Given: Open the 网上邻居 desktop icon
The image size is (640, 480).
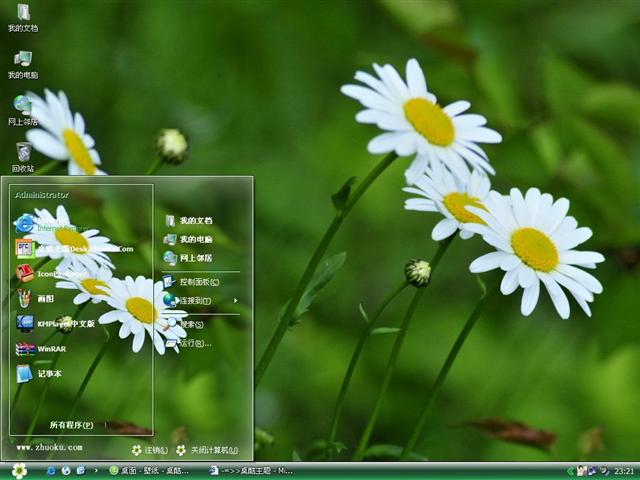Looking at the screenshot, I should [23, 109].
